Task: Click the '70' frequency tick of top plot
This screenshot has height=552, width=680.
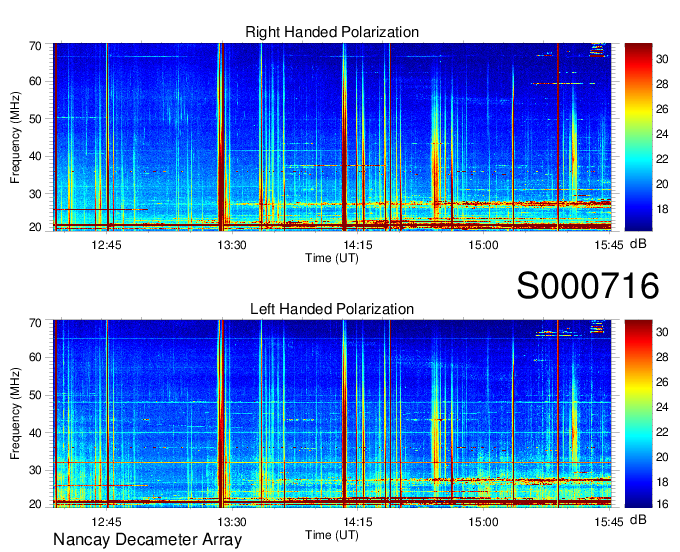Action: [35, 46]
